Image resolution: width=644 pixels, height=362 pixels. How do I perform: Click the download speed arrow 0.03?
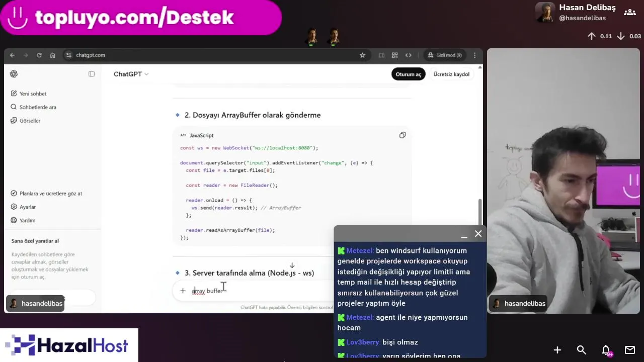[621, 36]
